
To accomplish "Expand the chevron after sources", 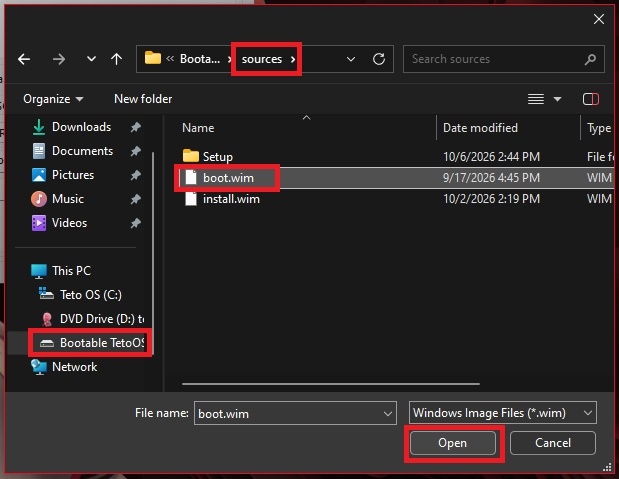I will click(x=293, y=59).
